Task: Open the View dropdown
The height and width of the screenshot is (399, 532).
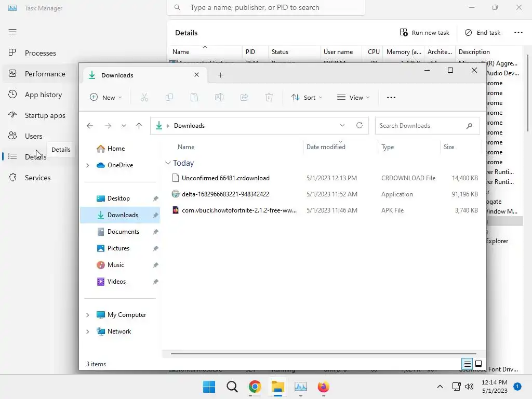Action: 353,97
